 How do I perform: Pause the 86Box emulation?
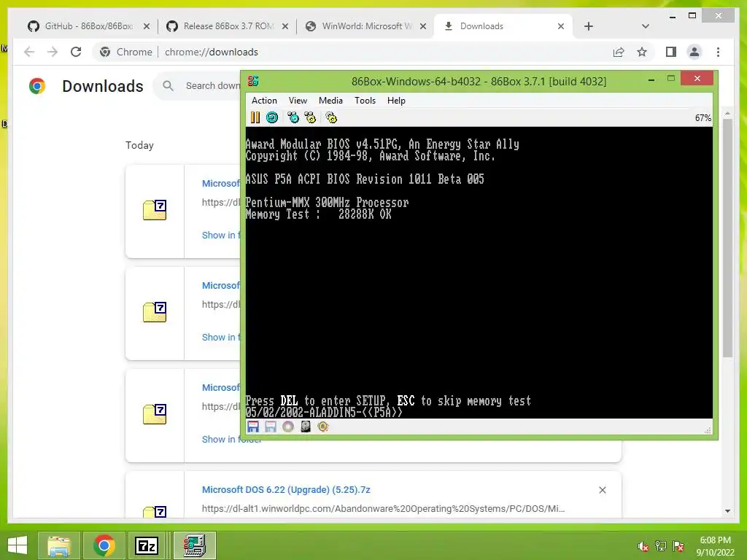255,117
